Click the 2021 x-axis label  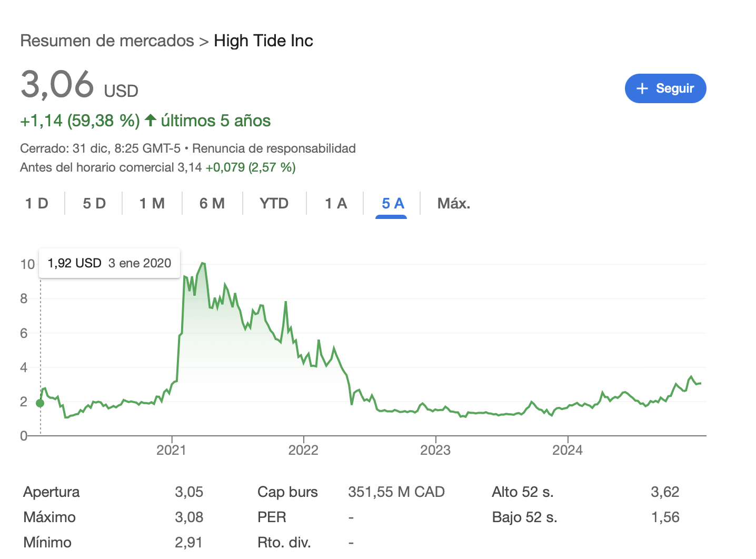point(172,450)
